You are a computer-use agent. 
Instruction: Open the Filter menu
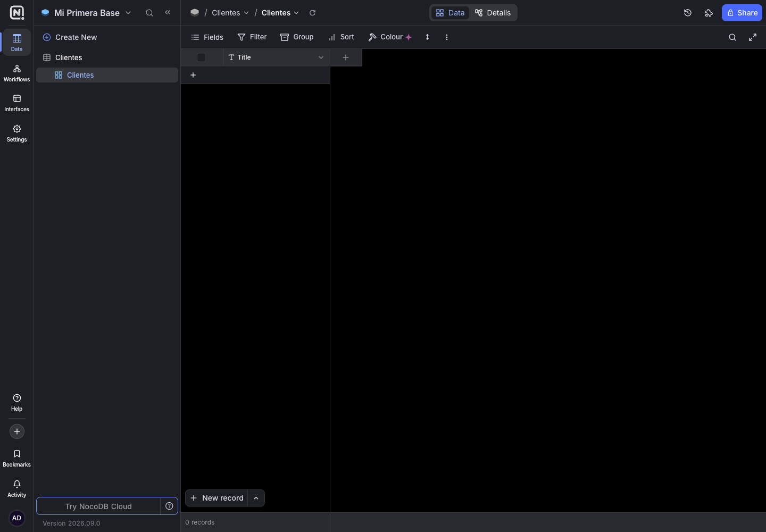click(252, 37)
